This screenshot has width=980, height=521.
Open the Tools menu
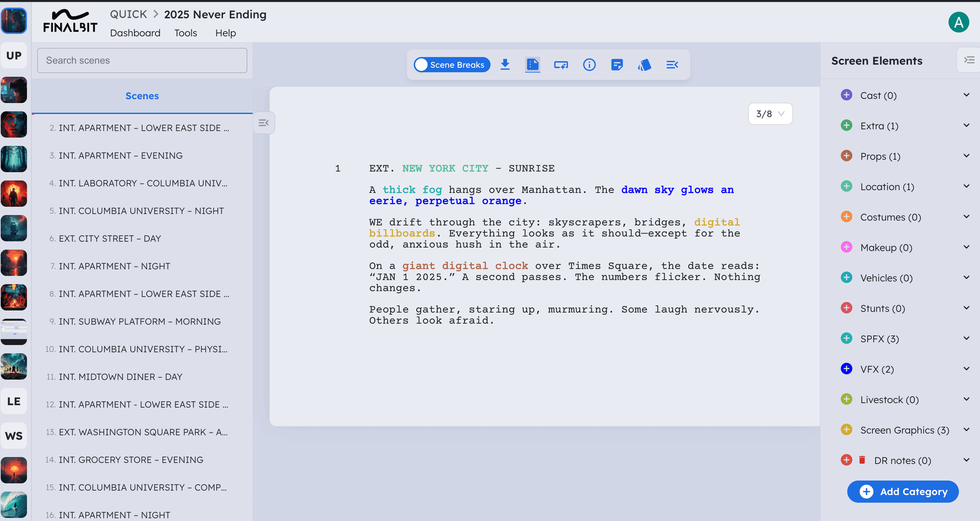point(186,33)
